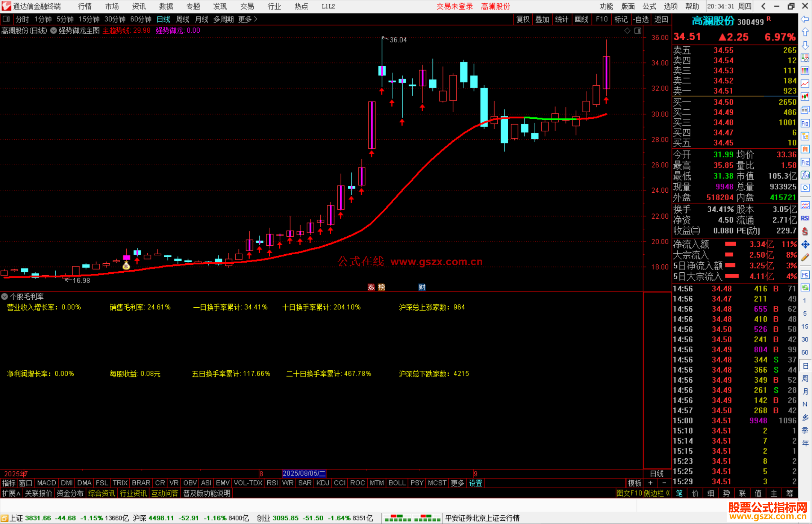
Task: Click the gold money bag marker on the chart
Action: pyautogui.click(x=126, y=266)
